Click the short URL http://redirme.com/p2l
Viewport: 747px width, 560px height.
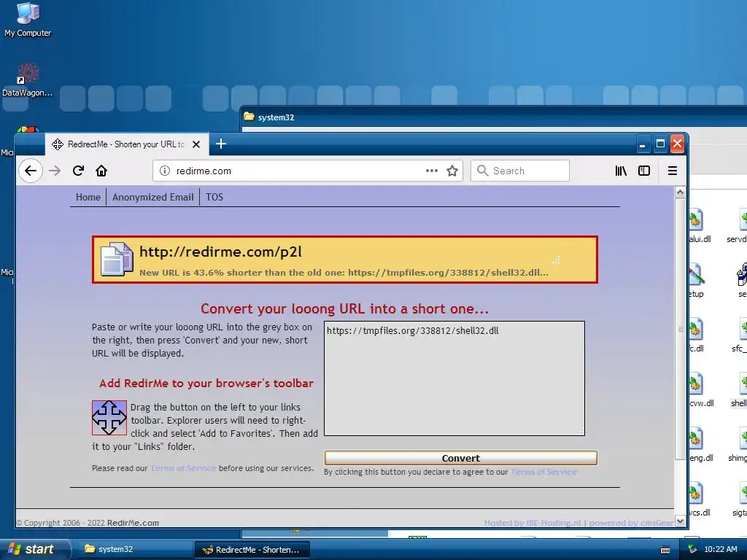220,252
